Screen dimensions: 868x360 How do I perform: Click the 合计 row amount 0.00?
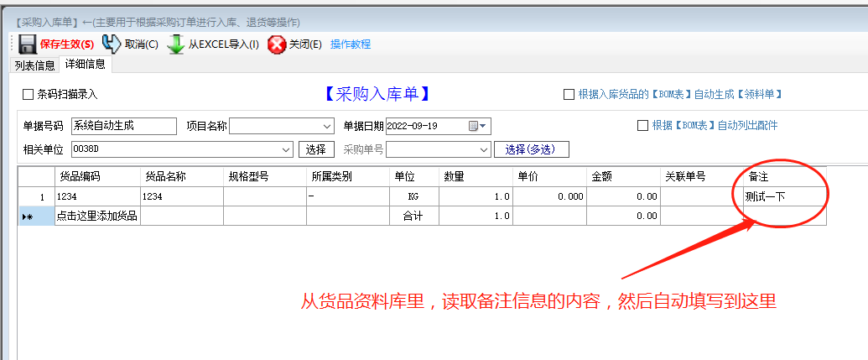(x=624, y=216)
